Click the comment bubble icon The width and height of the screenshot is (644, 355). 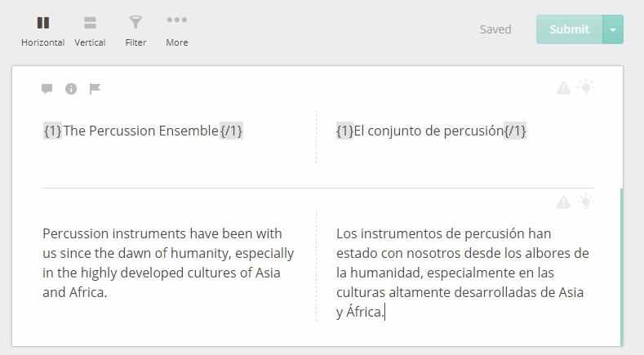[47, 89]
